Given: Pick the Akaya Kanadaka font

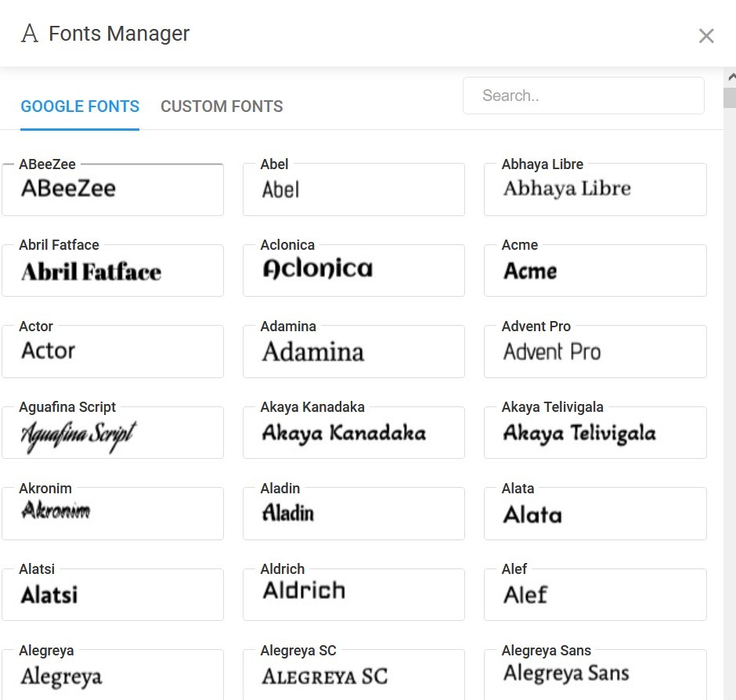Looking at the screenshot, I should point(354,433).
